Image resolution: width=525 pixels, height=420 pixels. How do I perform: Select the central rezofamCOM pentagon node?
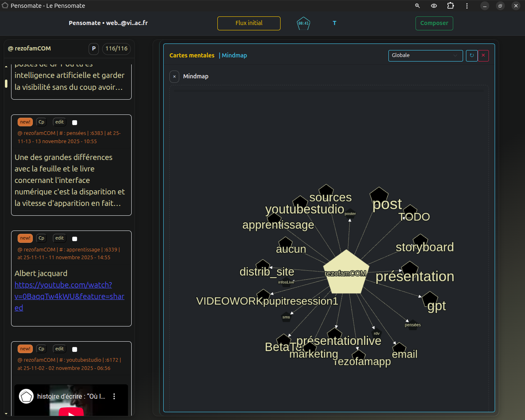coord(347,273)
